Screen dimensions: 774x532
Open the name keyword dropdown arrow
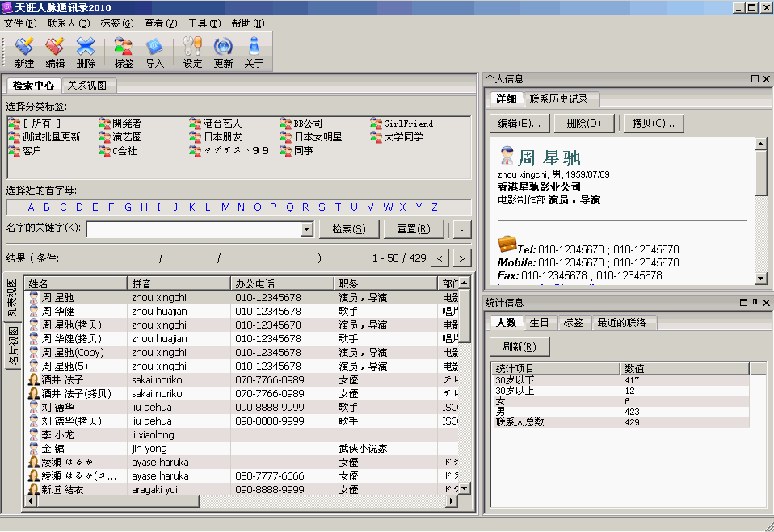tap(306, 228)
